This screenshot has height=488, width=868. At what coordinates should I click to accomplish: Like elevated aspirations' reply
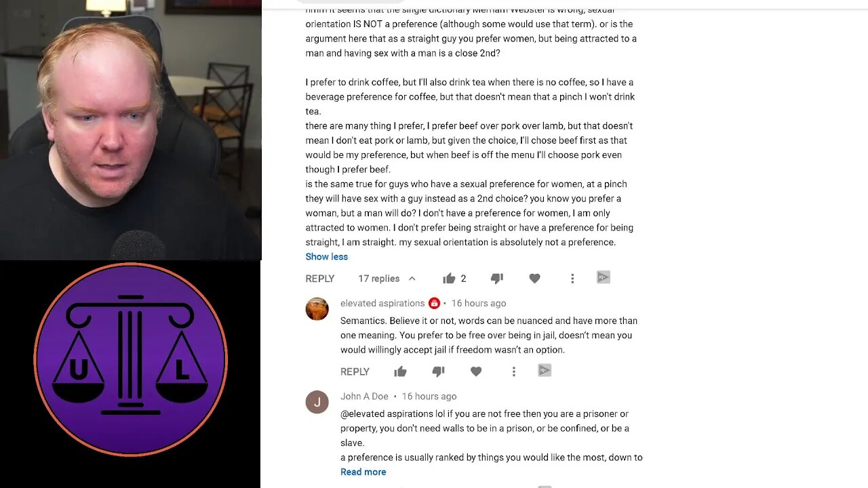(400, 371)
